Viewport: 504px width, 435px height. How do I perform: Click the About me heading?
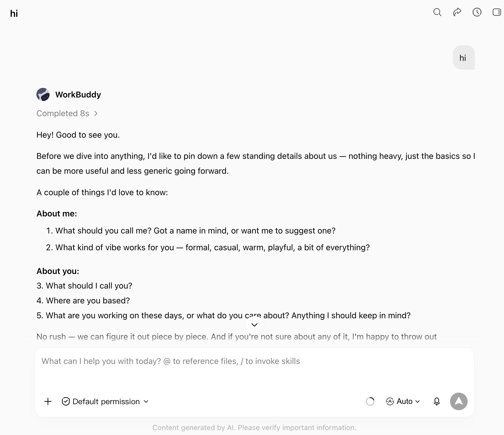[x=57, y=214]
